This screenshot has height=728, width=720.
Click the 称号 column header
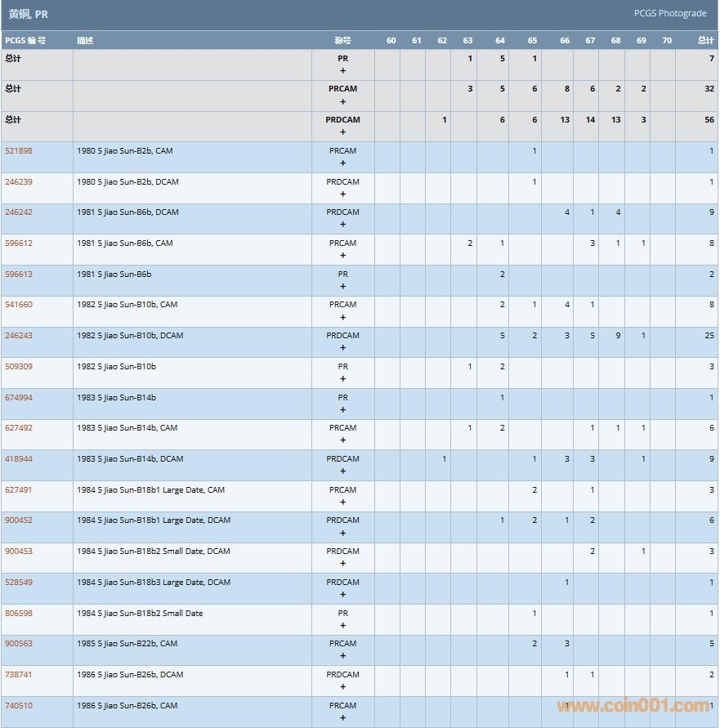342,41
